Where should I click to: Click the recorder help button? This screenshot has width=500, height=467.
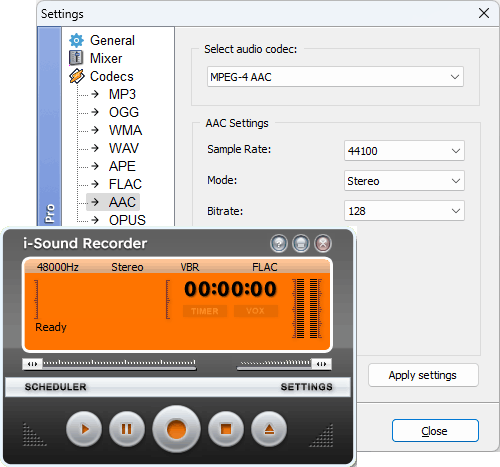pyautogui.click(x=279, y=244)
